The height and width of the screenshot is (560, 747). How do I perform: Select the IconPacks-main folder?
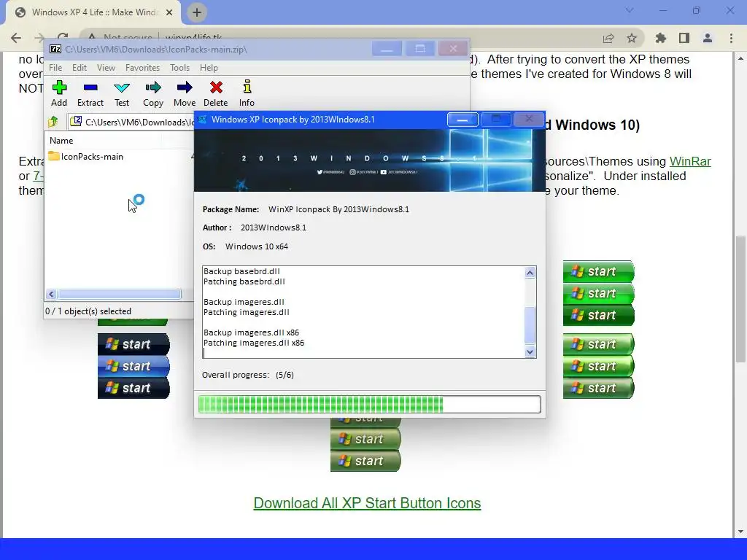(86, 157)
